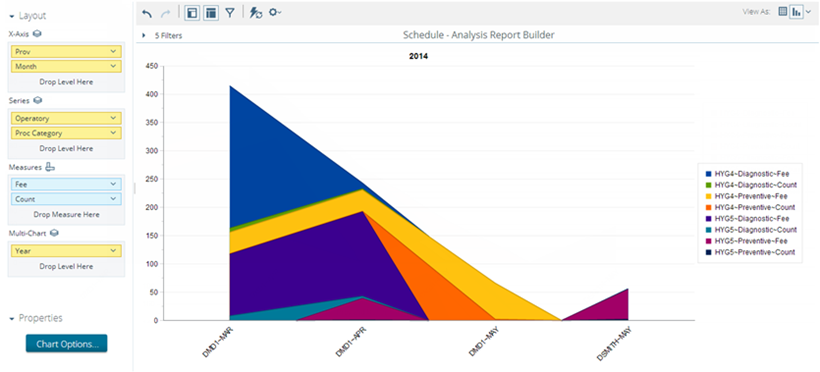Click the Multi-Chart cube icon
The height and width of the screenshot is (372, 820).
[54, 233]
